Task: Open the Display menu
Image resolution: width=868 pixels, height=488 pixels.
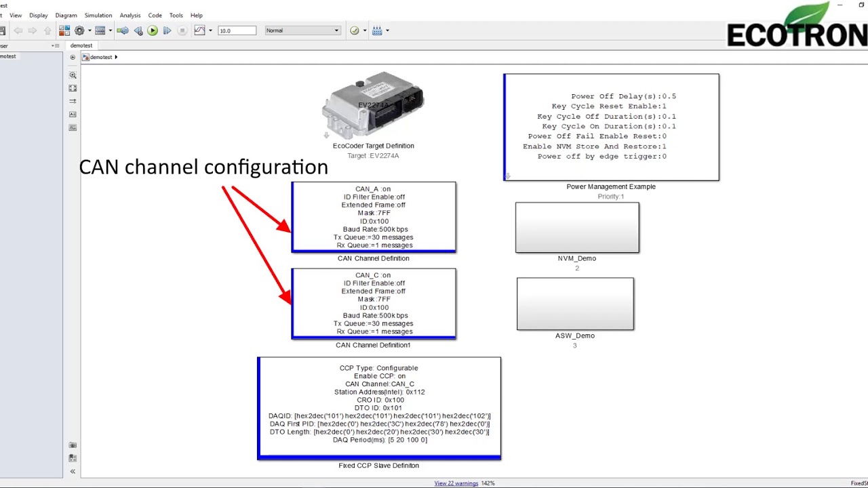Action: [38, 15]
